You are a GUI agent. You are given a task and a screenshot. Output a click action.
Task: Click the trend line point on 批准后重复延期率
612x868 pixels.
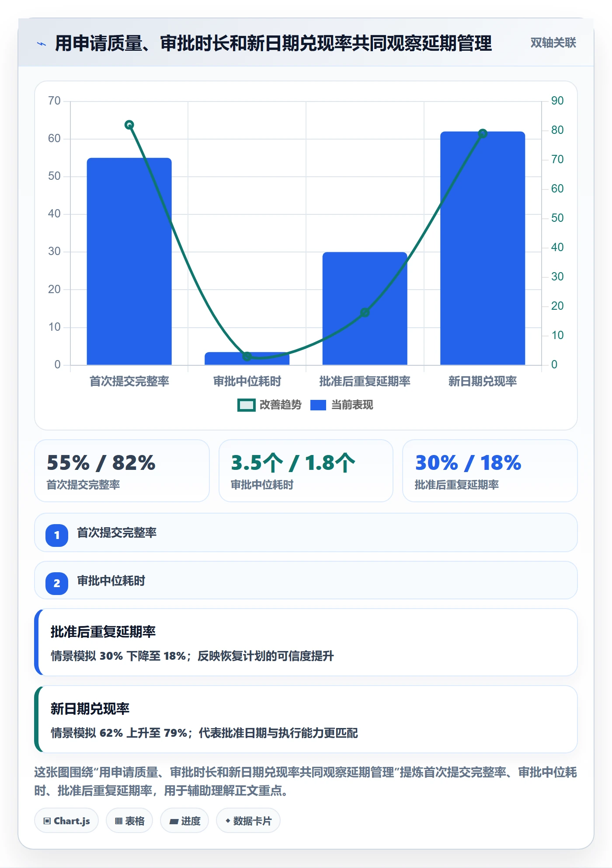[x=365, y=312]
